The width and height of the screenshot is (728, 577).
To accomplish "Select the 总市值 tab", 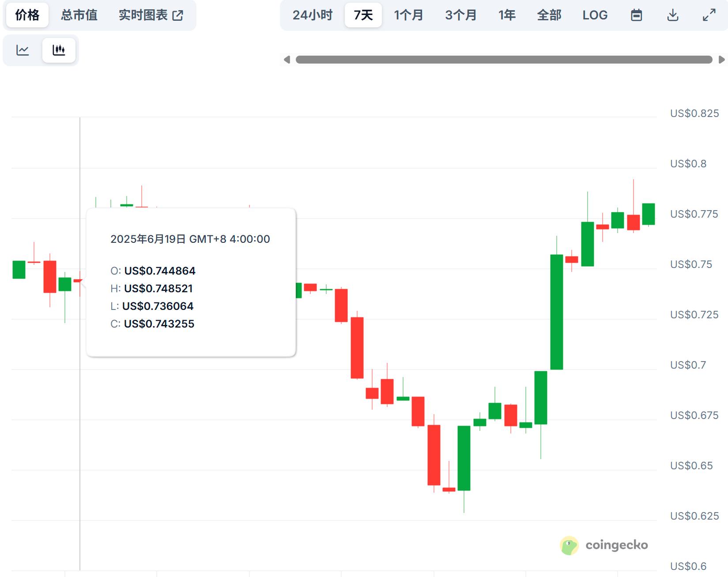I will click(79, 15).
